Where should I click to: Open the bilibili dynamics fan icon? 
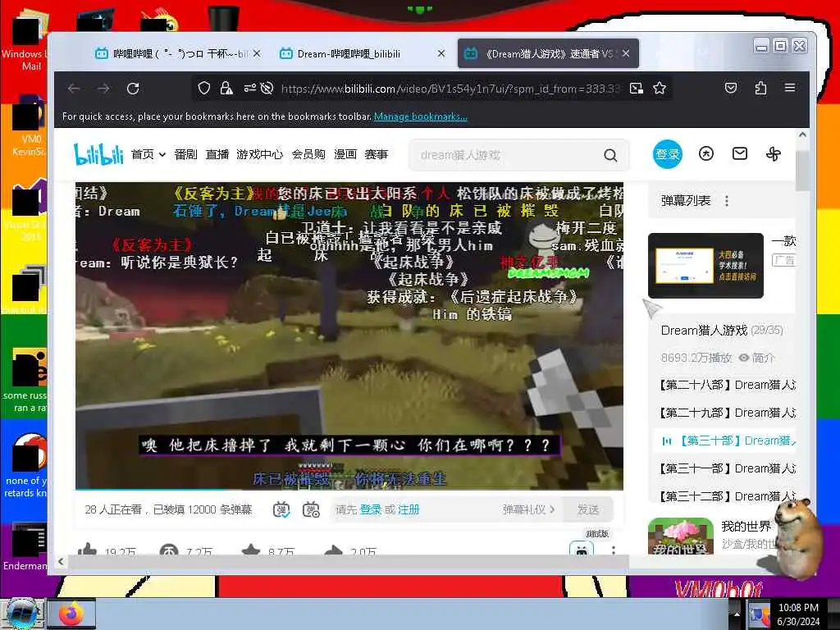[774, 154]
